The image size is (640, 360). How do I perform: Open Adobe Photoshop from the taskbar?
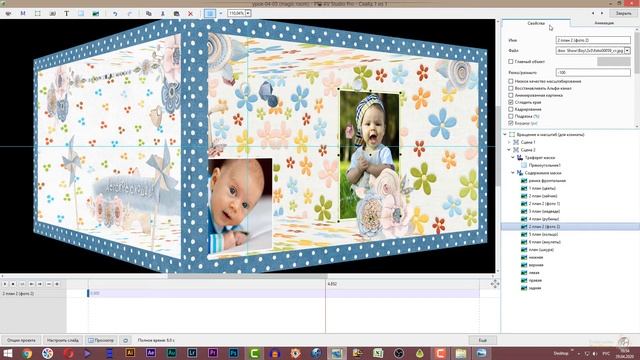tap(233, 353)
